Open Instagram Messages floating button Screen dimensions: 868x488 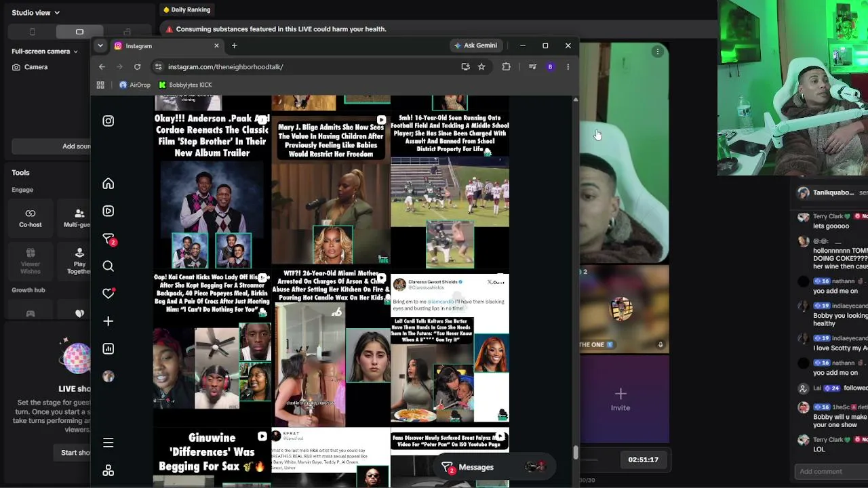coord(494,467)
